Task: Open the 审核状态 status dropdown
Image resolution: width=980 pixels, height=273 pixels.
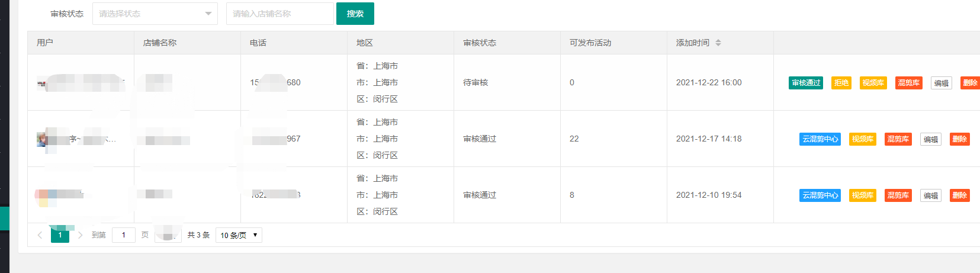Action: point(155,14)
